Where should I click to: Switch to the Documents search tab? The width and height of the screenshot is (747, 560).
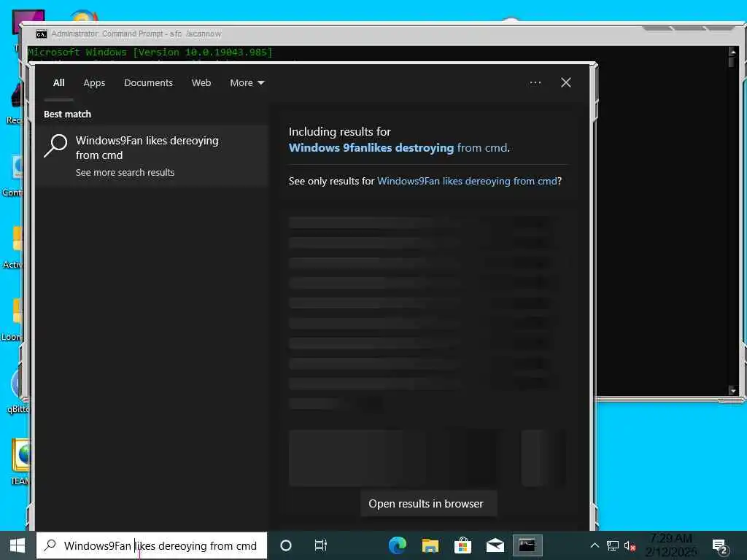[x=148, y=83]
